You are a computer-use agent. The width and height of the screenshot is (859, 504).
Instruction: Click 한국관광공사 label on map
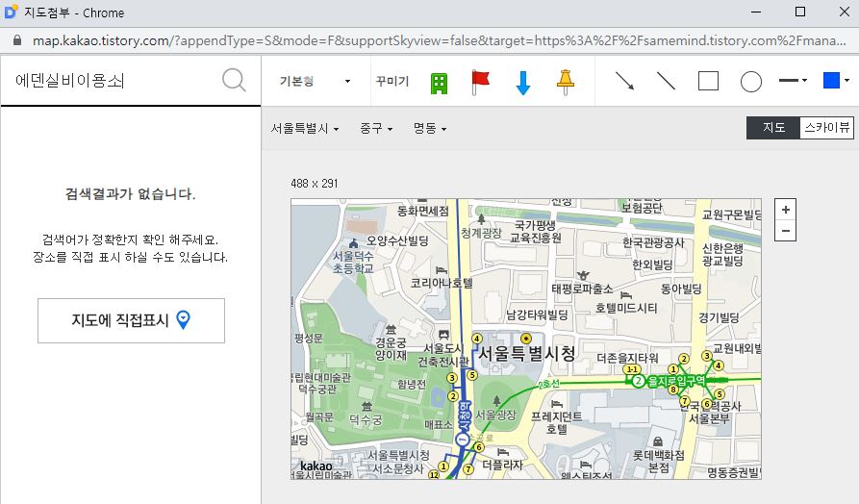[x=653, y=242]
